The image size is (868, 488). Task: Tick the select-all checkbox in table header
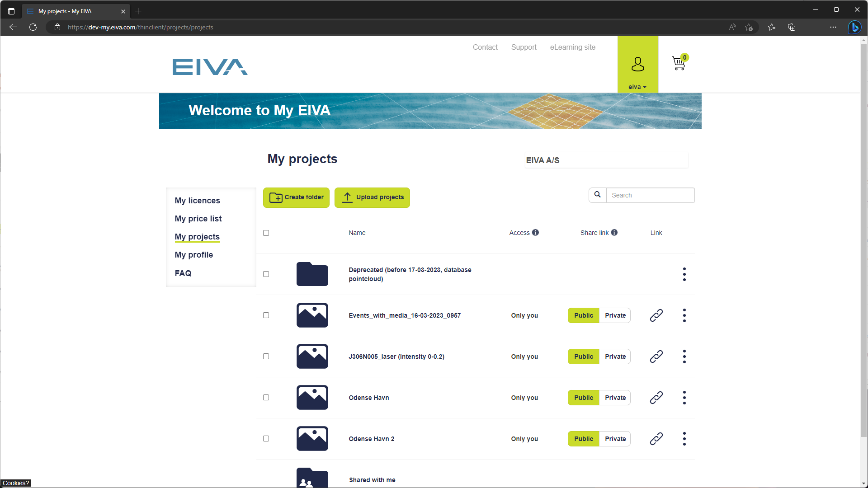point(266,233)
